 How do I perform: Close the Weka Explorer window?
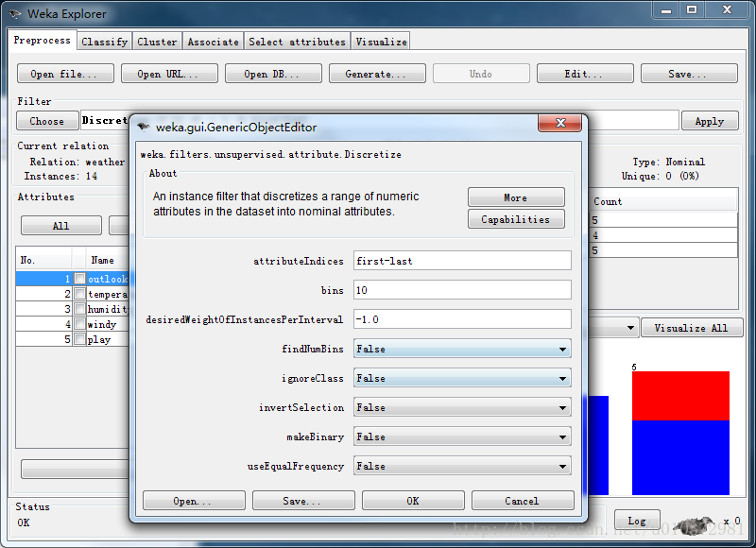727,10
